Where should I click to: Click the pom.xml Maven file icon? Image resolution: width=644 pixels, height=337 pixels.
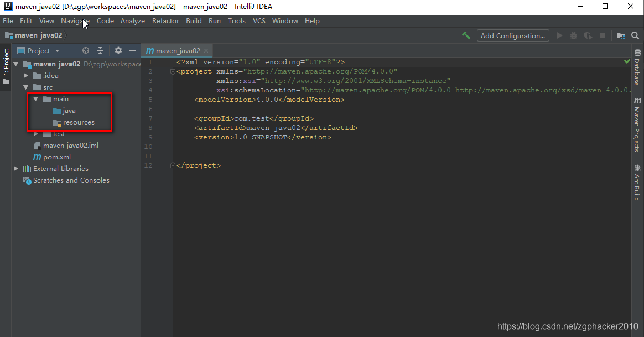pyautogui.click(x=37, y=157)
